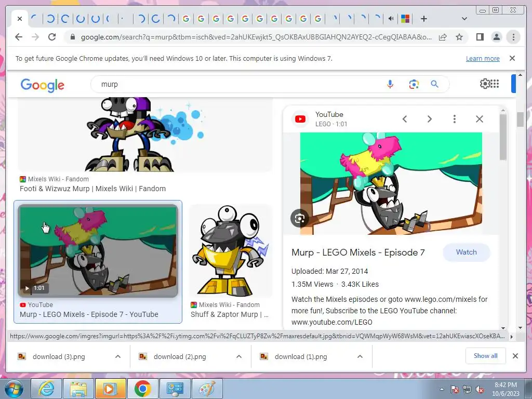Bookmark this page with the star

click(x=459, y=37)
